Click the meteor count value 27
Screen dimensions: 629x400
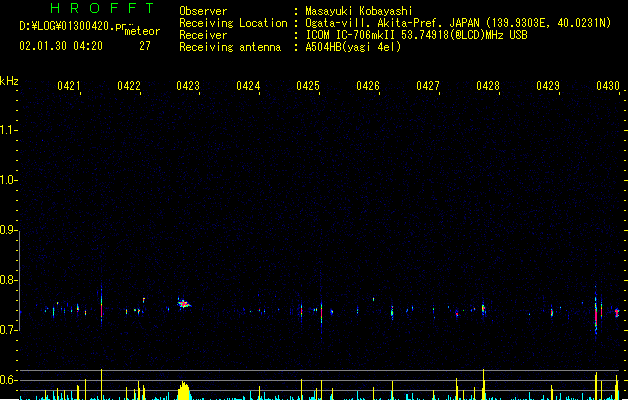point(145,46)
